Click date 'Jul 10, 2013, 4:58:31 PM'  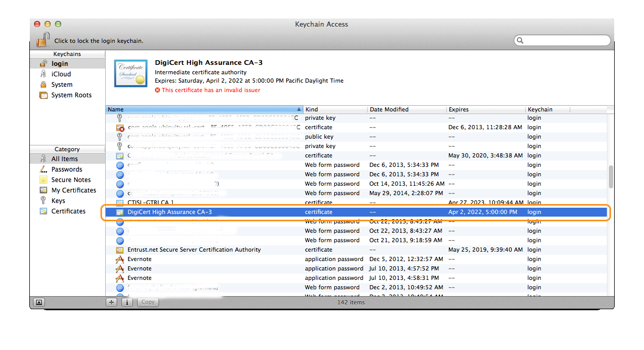pyautogui.click(x=403, y=278)
